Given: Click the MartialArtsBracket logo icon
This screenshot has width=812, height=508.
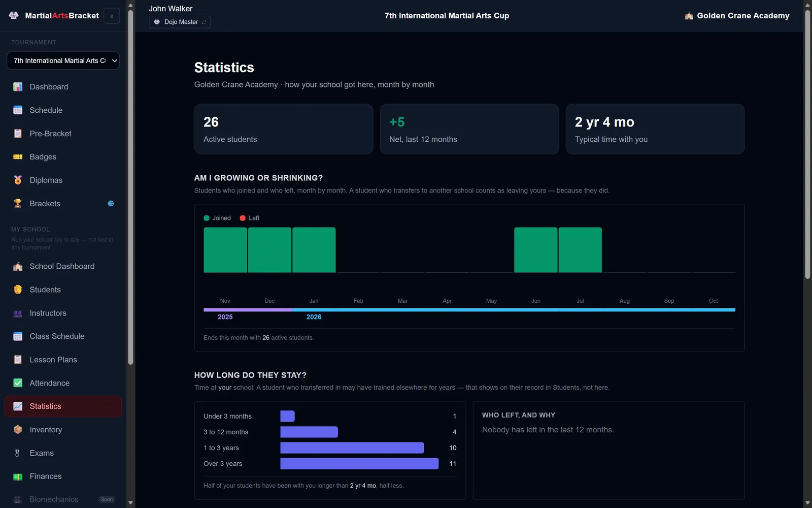Looking at the screenshot, I should tap(14, 16).
